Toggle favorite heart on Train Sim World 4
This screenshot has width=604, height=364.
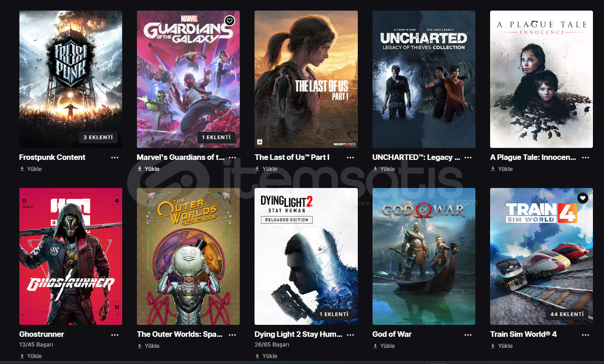[x=583, y=198]
